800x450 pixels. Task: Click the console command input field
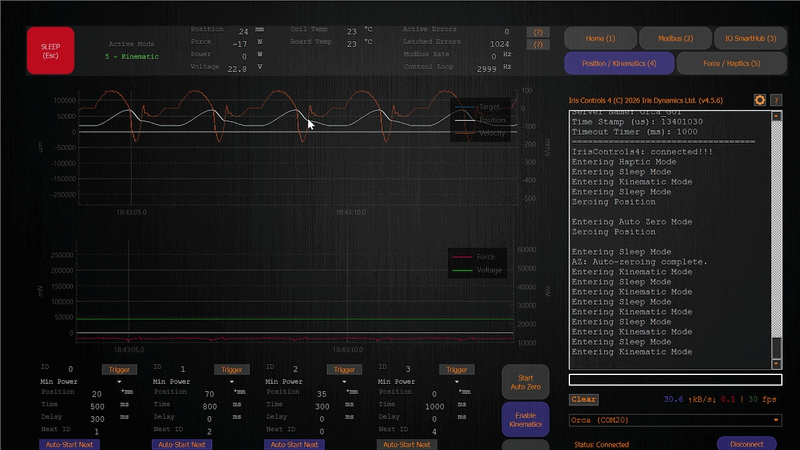pos(675,380)
